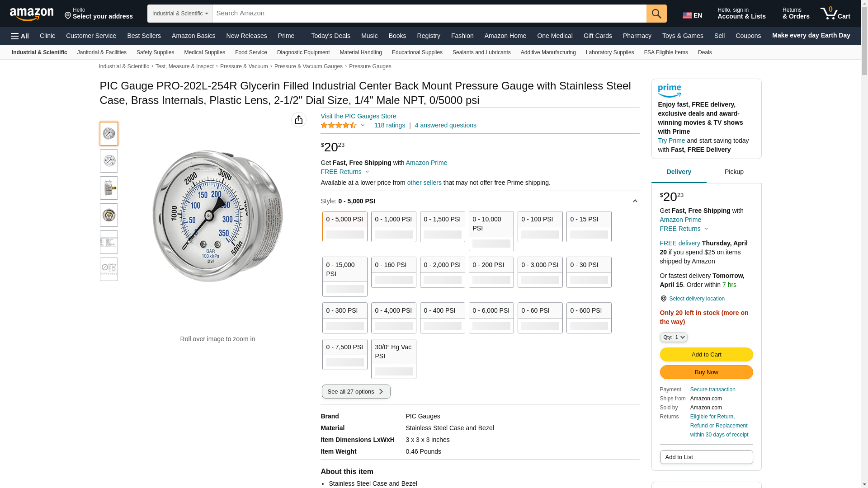This screenshot has height=488, width=868.
Task: Click the Amazon logo
Action: point(32,14)
